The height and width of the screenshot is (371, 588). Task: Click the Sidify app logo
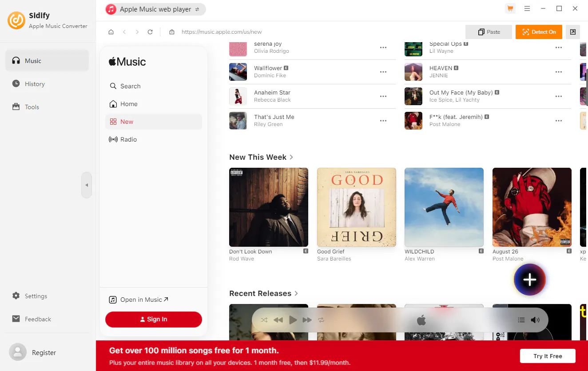pos(16,20)
